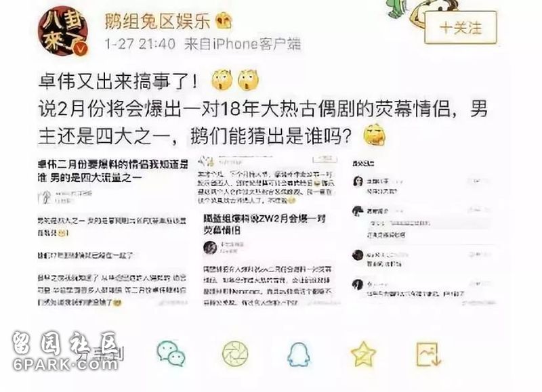Tap the +关注 follow button
The width and height of the screenshot is (542, 392).
pos(460,27)
